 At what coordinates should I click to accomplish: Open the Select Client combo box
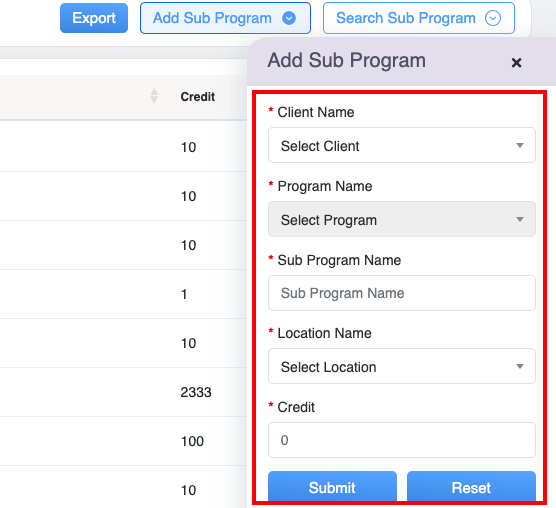tap(402, 145)
